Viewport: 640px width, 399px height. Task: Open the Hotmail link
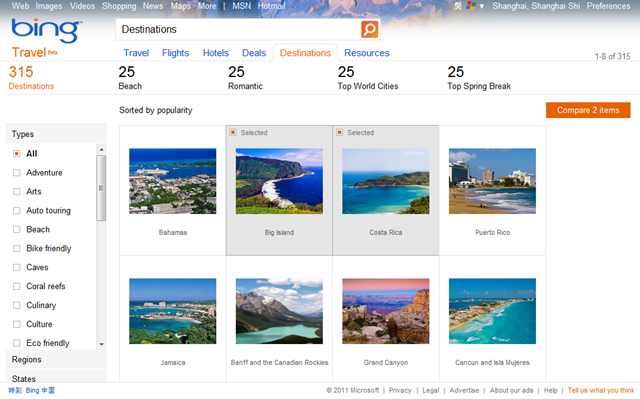271,6
